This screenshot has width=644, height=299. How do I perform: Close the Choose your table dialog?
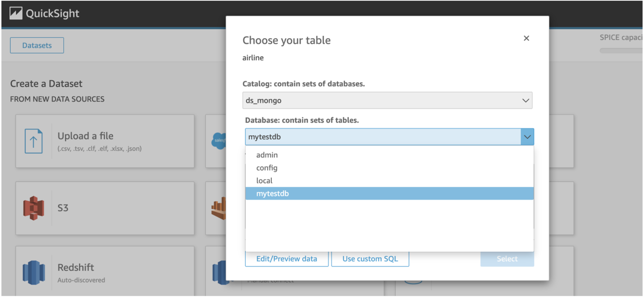coord(526,38)
